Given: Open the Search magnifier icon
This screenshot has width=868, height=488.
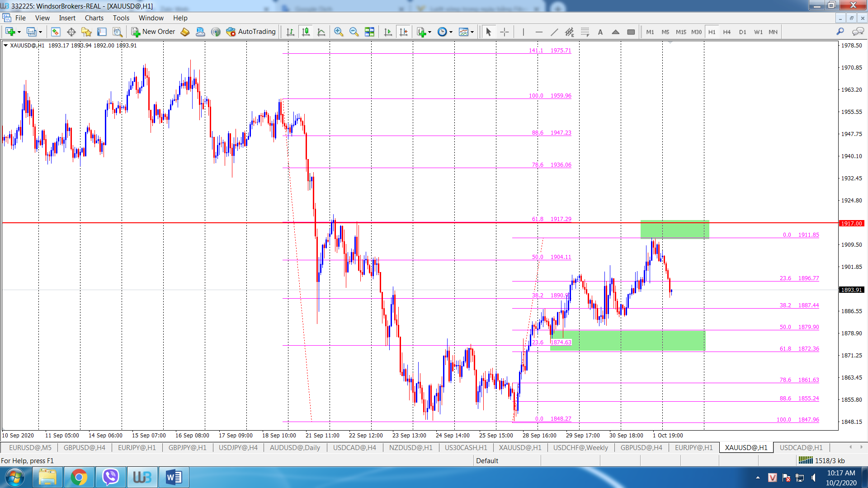Looking at the screenshot, I should [840, 32].
